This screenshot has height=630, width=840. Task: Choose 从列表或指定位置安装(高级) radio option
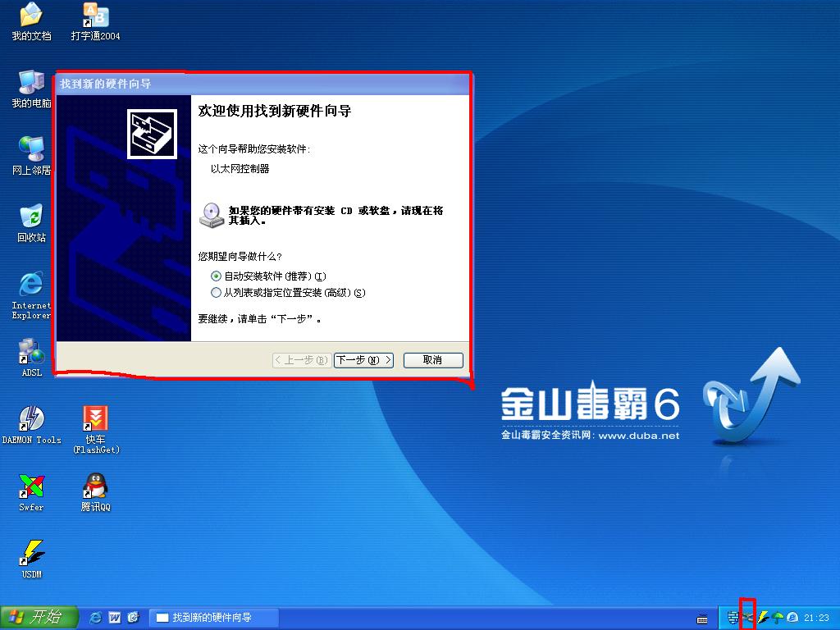[x=288, y=293]
